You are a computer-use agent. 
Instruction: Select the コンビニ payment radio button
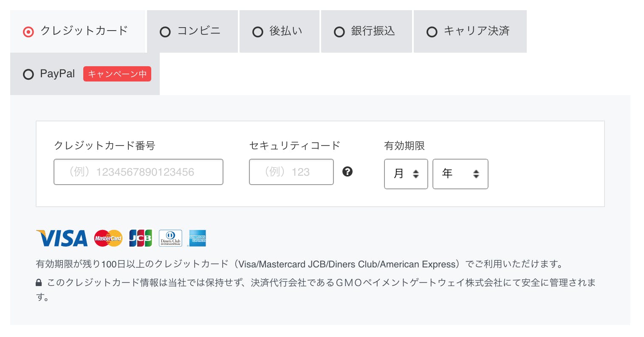click(x=165, y=32)
